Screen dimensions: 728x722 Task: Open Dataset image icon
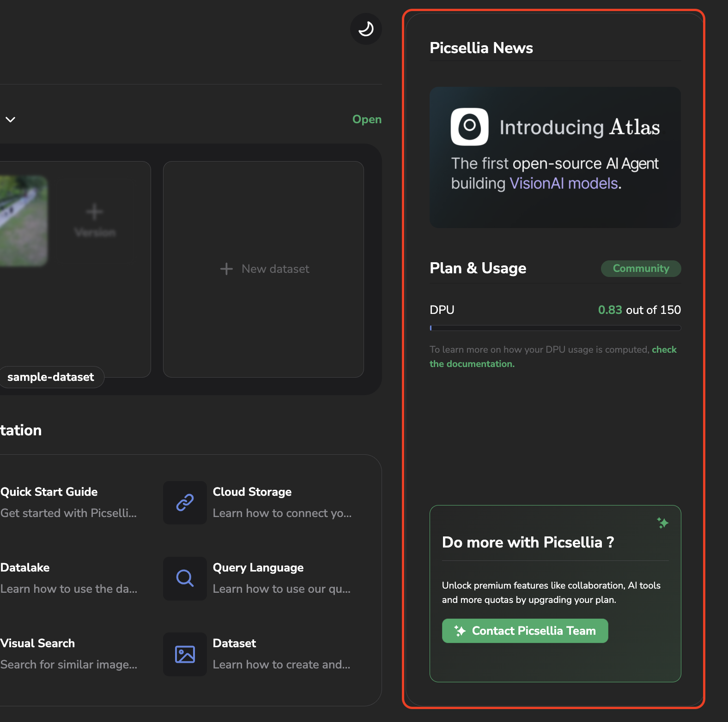point(185,654)
